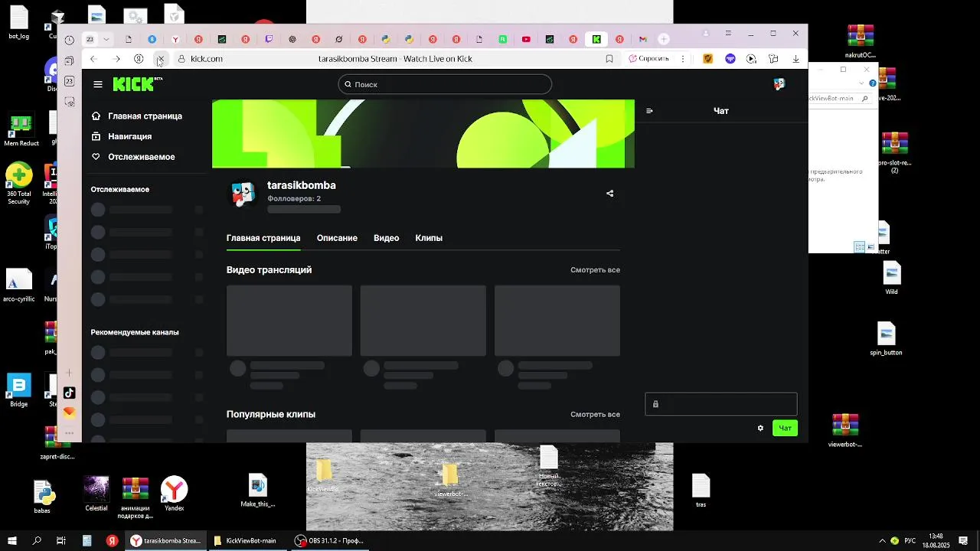Click the tab counter showing 23
The image size is (980, 551).
tap(90, 39)
